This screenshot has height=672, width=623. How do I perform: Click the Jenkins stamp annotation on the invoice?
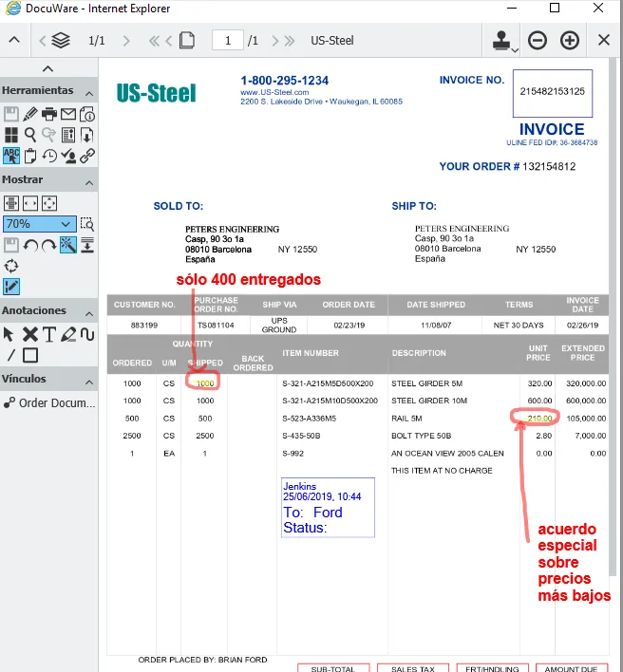tap(328, 508)
